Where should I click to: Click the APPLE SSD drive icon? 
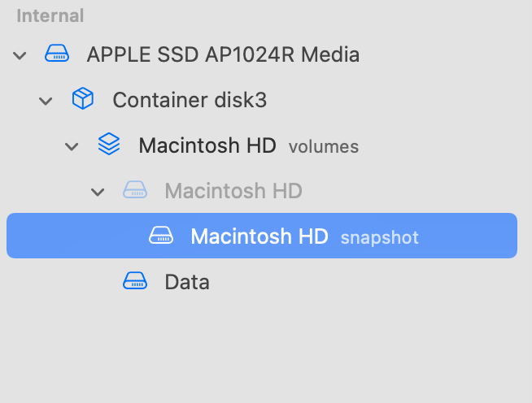pos(57,55)
